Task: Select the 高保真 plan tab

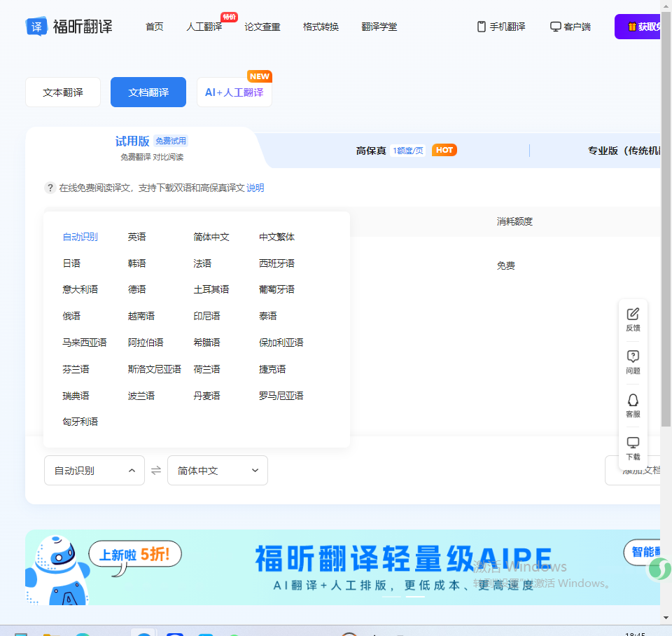Action: 406,151
